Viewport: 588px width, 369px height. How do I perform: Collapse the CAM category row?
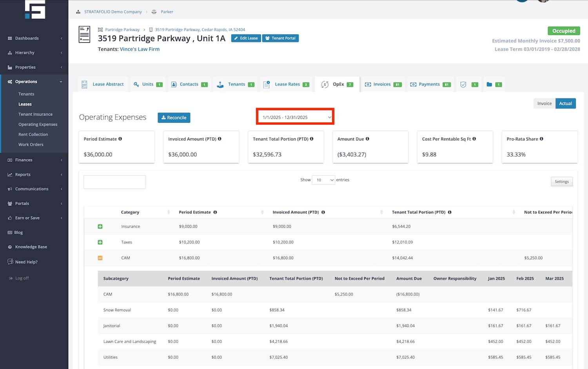(100, 258)
